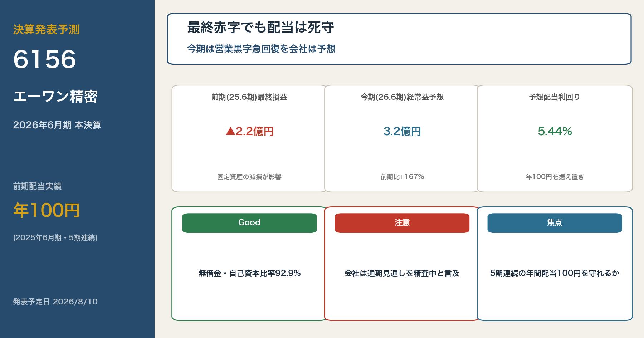
Task: Click the 年100円を据え置き note
Action: coord(555,177)
